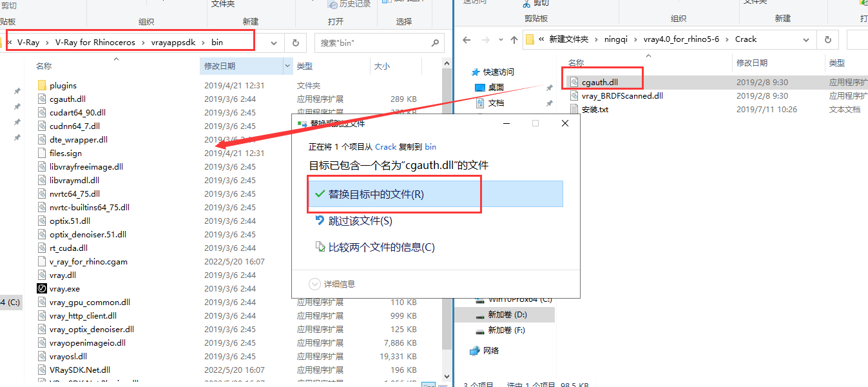Click the back arrow in Crack window

tap(467, 39)
